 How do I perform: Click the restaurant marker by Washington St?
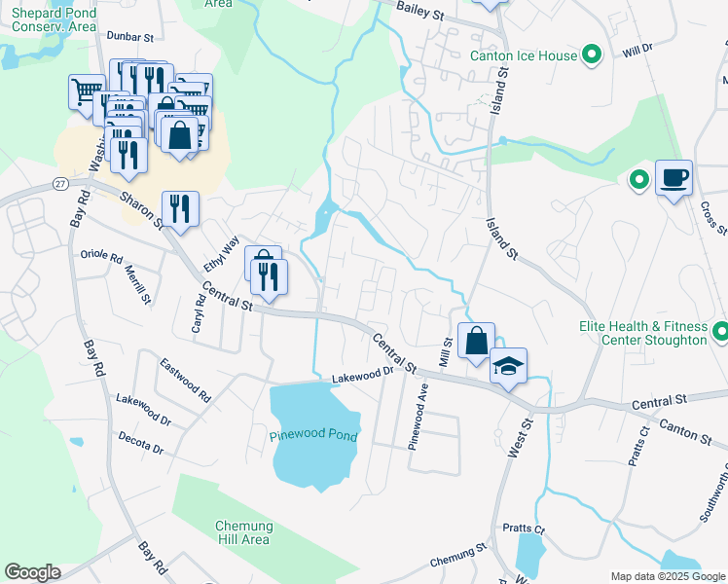pyautogui.click(x=128, y=156)
